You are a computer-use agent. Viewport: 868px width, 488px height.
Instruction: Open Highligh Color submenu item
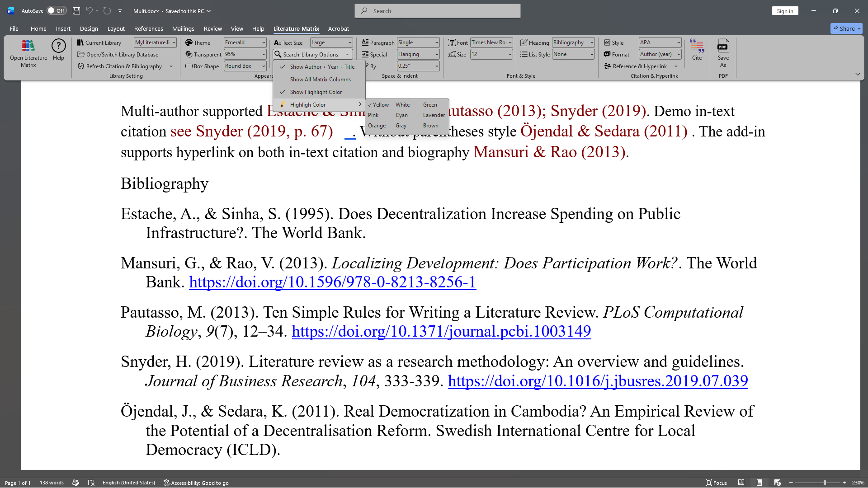[x=319, y=105]
